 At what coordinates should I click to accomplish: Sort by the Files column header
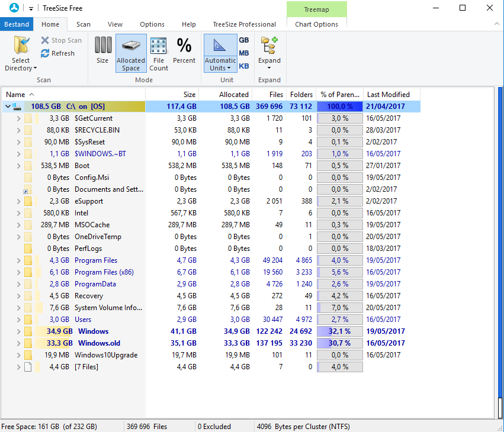[269, 95]
